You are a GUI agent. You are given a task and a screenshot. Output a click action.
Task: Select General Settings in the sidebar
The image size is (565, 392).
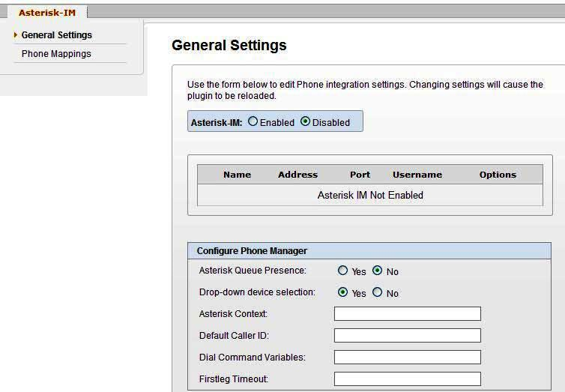56,35
